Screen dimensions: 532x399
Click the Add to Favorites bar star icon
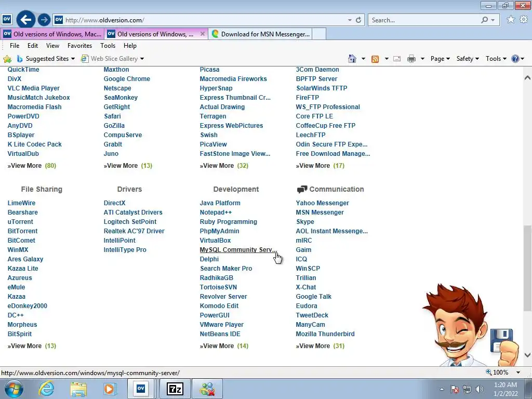pos(7,59)
